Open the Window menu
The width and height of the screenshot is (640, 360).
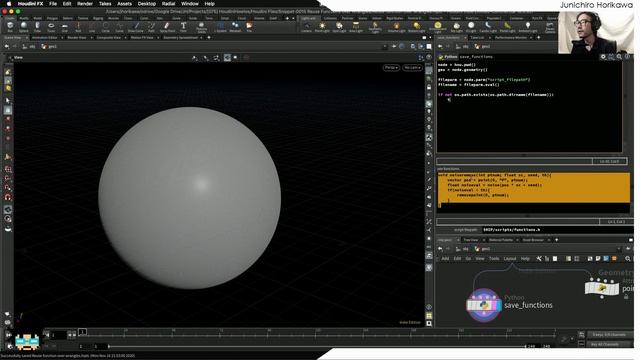click(190, 4)
